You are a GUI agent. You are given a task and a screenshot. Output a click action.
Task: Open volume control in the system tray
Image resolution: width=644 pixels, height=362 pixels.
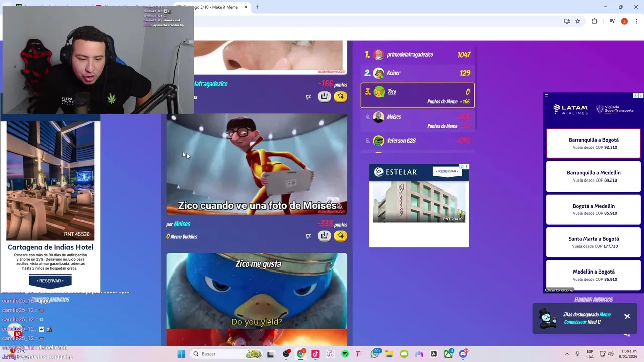click(x=612, y=354)
